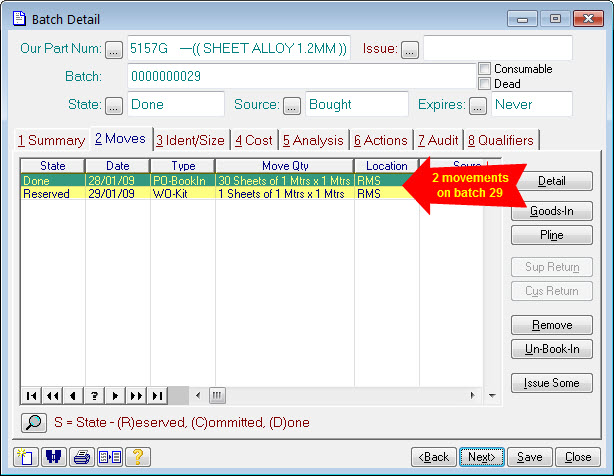Viewport: 614px width, 476px height.
Task: Select the 2 Moves tab
Action: coord(120,139)
